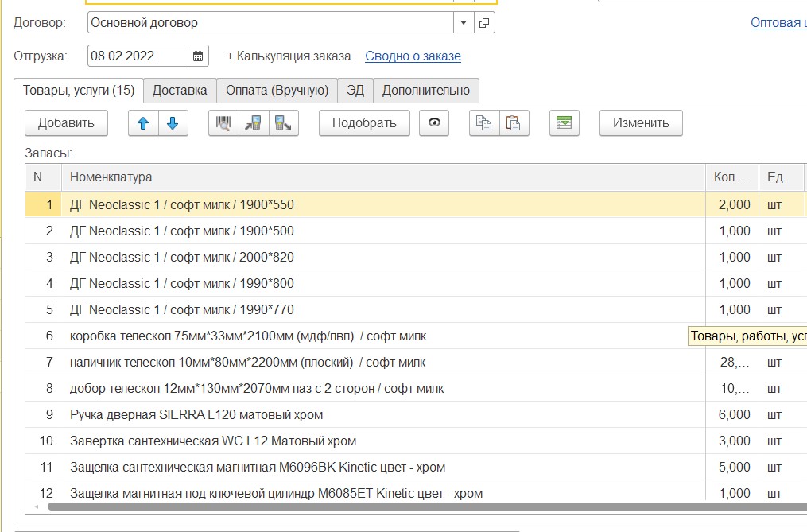Switch to the Доставка tab
The image size is (807, 532).
point(180,91)
